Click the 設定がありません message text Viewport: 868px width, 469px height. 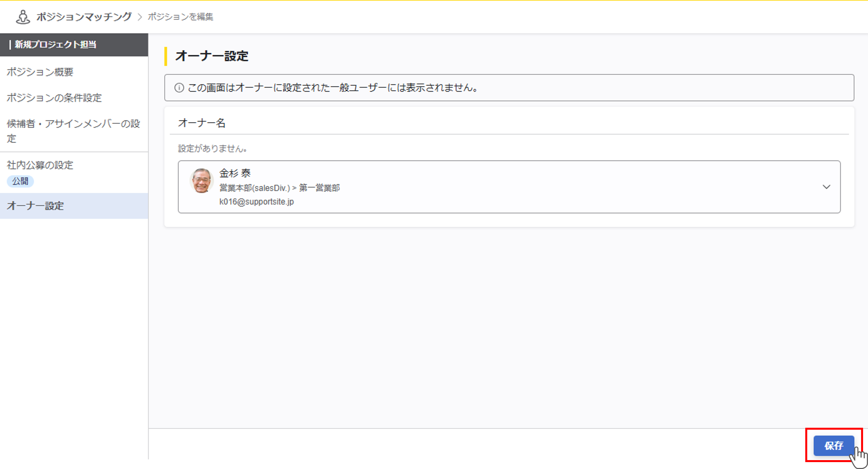(x=212, y=148)
